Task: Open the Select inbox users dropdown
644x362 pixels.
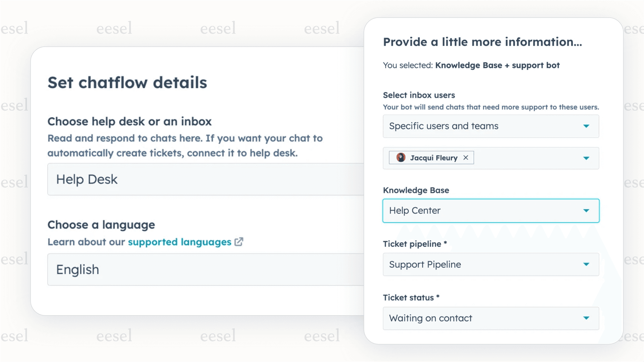Action: click(491, 126)
